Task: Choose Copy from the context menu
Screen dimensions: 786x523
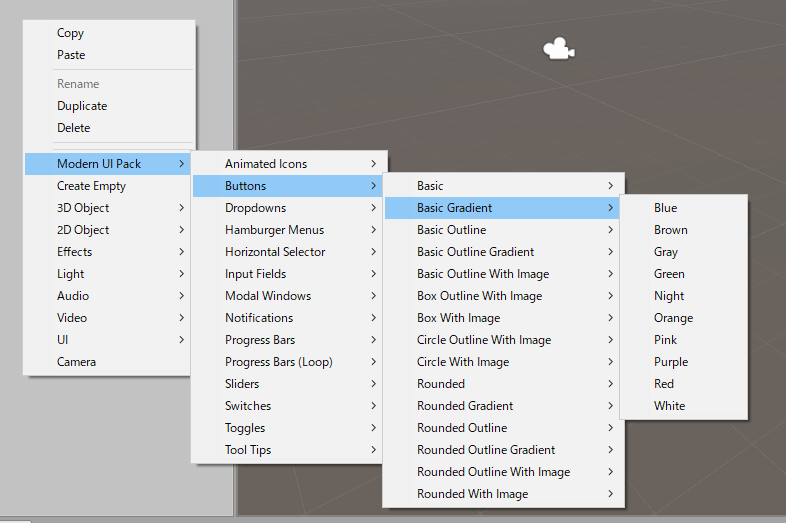Action: click(x=109, y=33)
